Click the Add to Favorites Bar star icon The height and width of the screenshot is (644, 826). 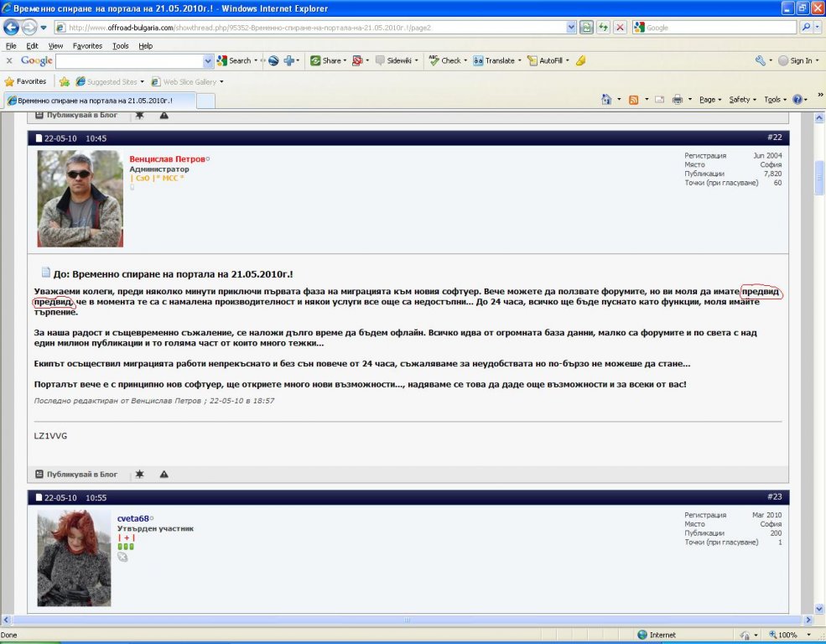pyautogui.click(x=65, y=81)
